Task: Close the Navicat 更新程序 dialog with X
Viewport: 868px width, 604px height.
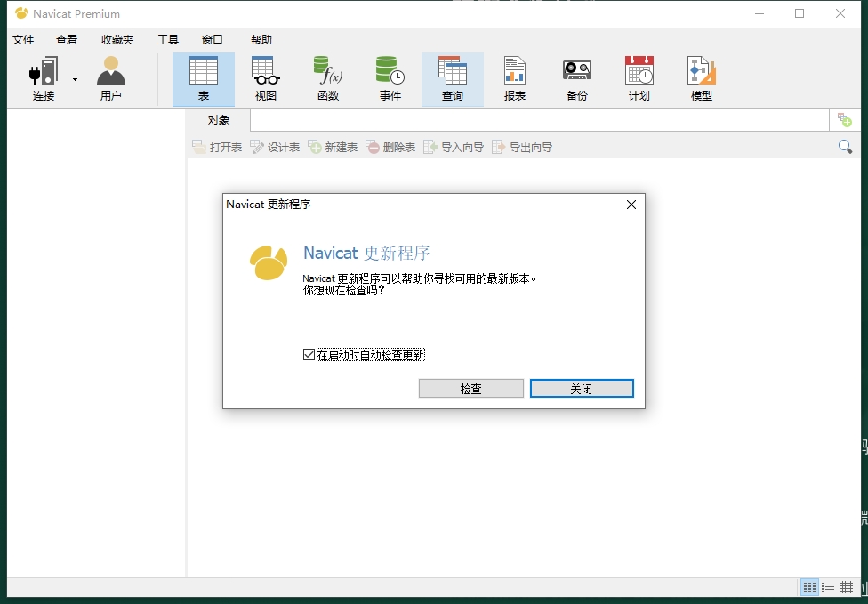Action: (x=631, y=205)
